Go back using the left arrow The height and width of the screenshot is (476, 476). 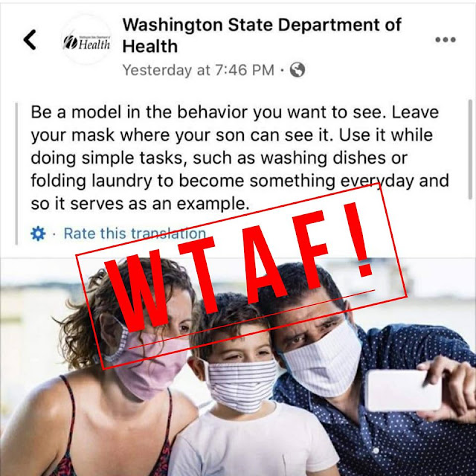coord(30,39)
